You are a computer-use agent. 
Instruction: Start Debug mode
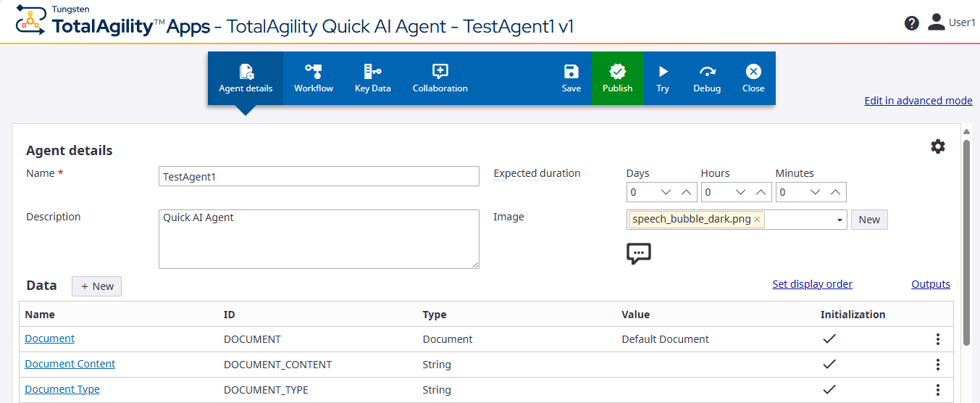coord(707,78)
